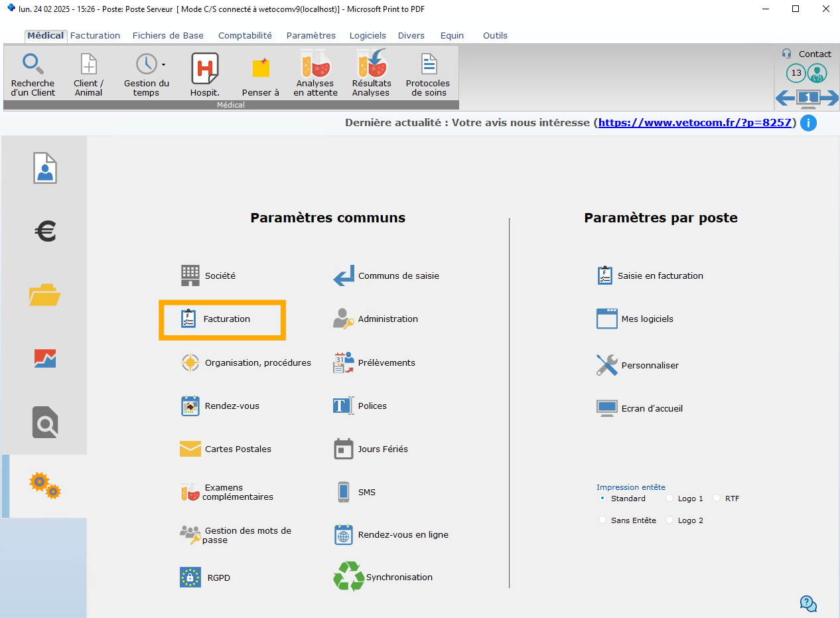
Task: Click the green user badge icon
Action: pos(817,73)
